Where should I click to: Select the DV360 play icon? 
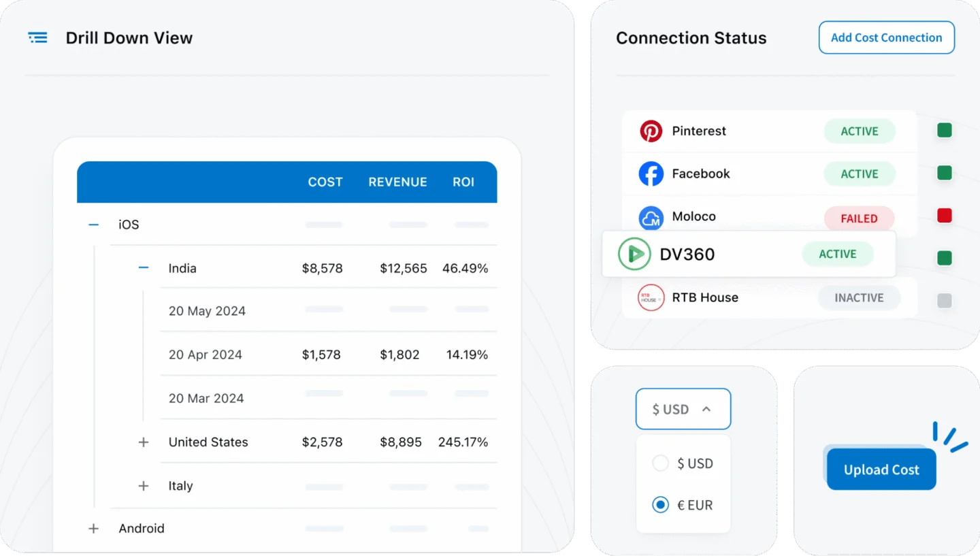coord(634,253)
